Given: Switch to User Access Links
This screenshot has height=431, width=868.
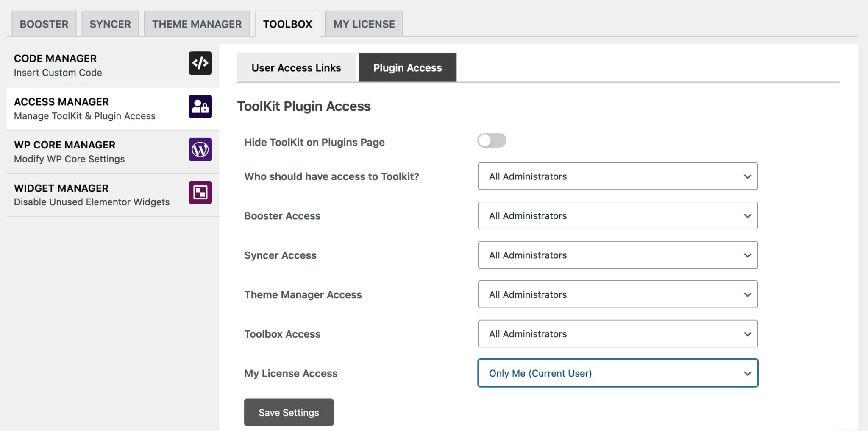Looking at the screenshot, I should (x=296, y=67).
